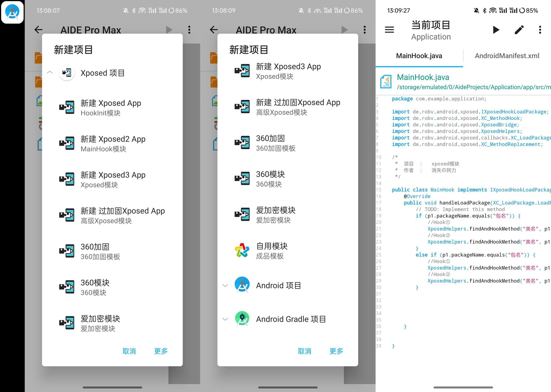
Task: Select 过加固Xposed App icon in 13:08:07 dialog
Action: click(67, 215)
